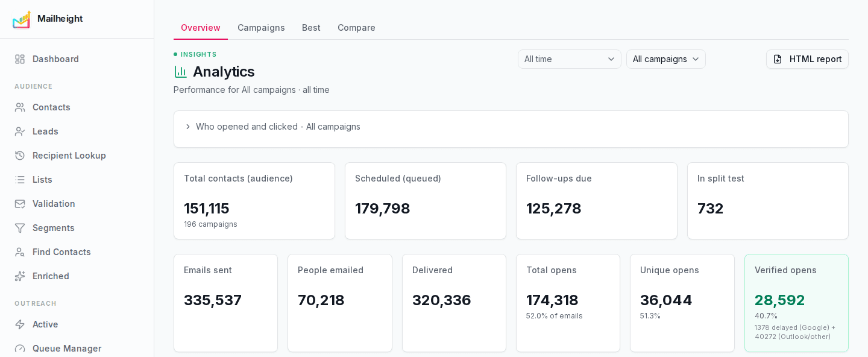Switch to the Compare tab
868x357 pixels.
[356, 28]
